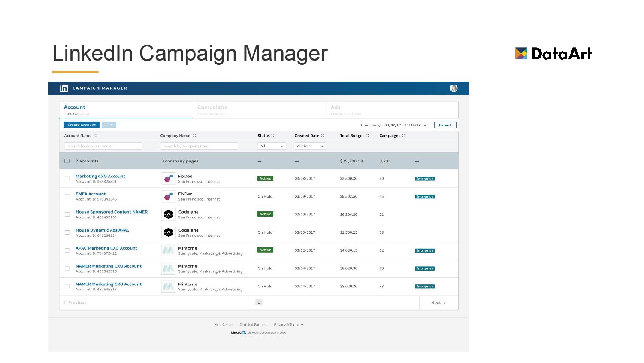Sort by Campaigns column arrows
Screen dimensions: 644x363
click(403, 136)
